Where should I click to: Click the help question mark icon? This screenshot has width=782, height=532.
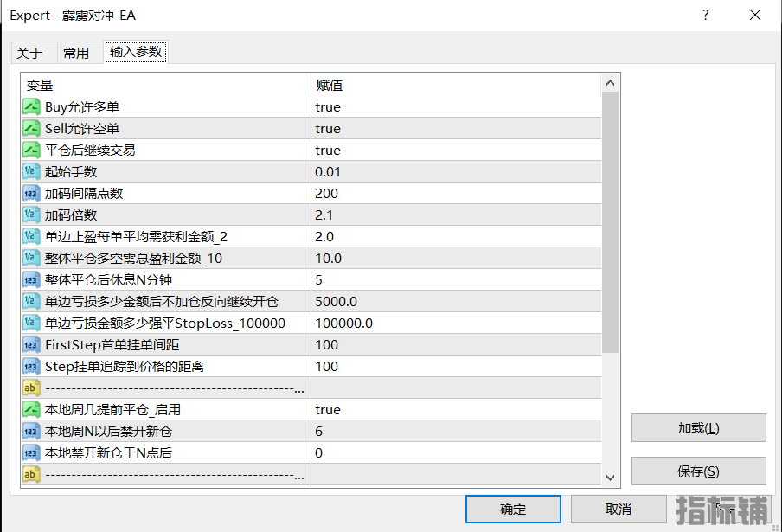706,15
